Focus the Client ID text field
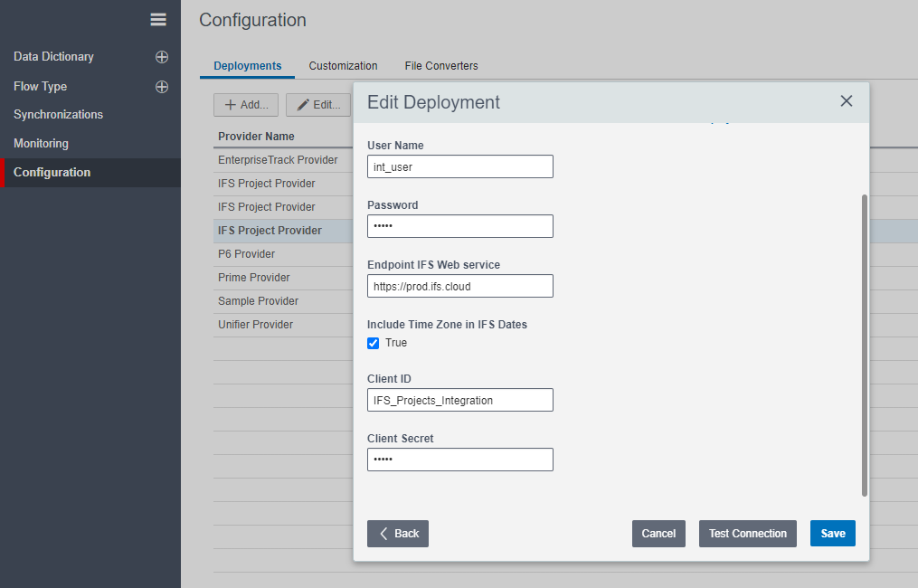This screenshot has height=588, width=918. [x=459, y=400]
